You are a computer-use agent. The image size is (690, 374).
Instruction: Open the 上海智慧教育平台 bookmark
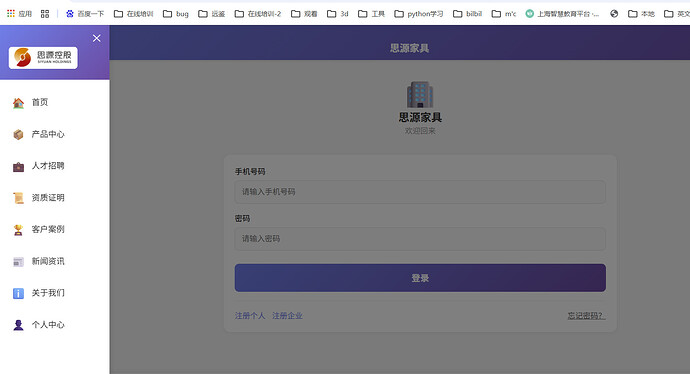[x=562, y=14]
